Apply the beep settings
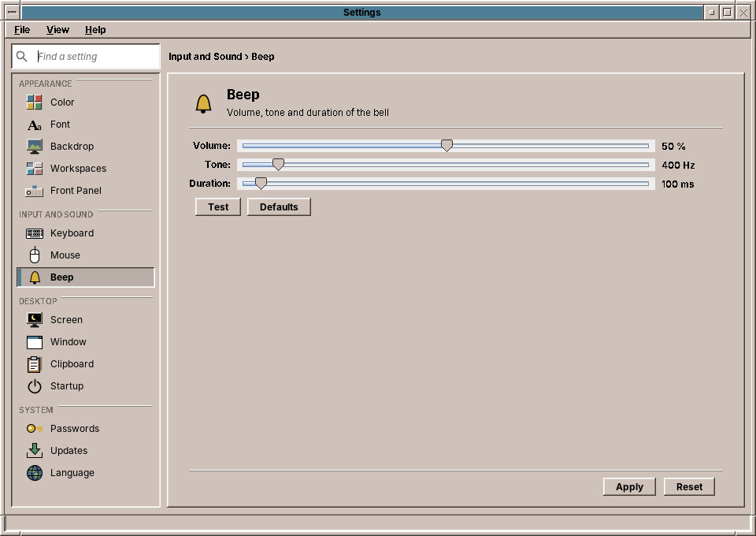The width and height of the screenshot is (756, 536). point(629,487)
